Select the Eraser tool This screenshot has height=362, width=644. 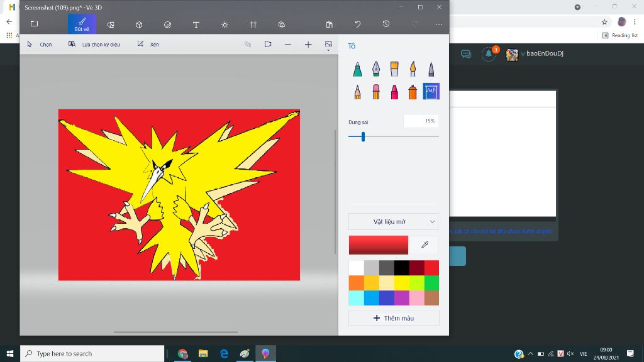click(376, 92)
